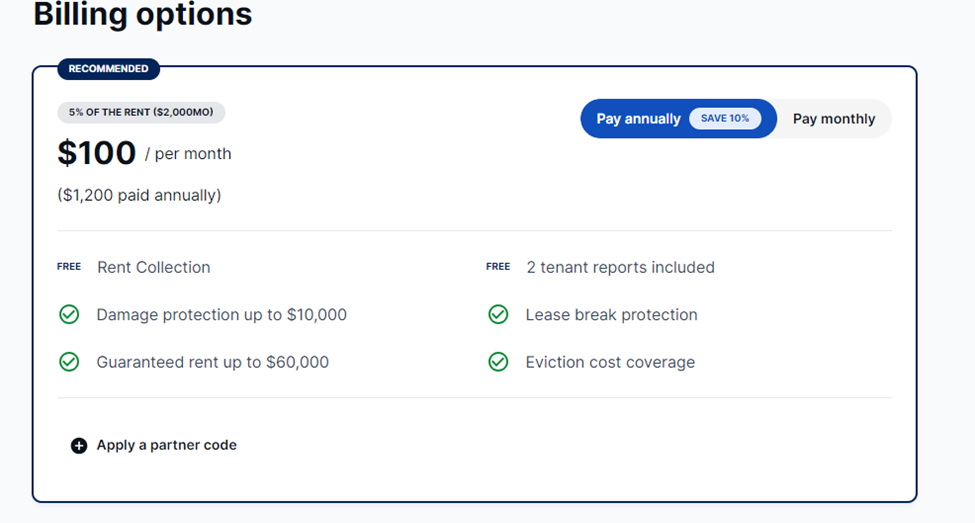
Task: Click the $1,200 paid annually text
Action: (x=139, y=195)
